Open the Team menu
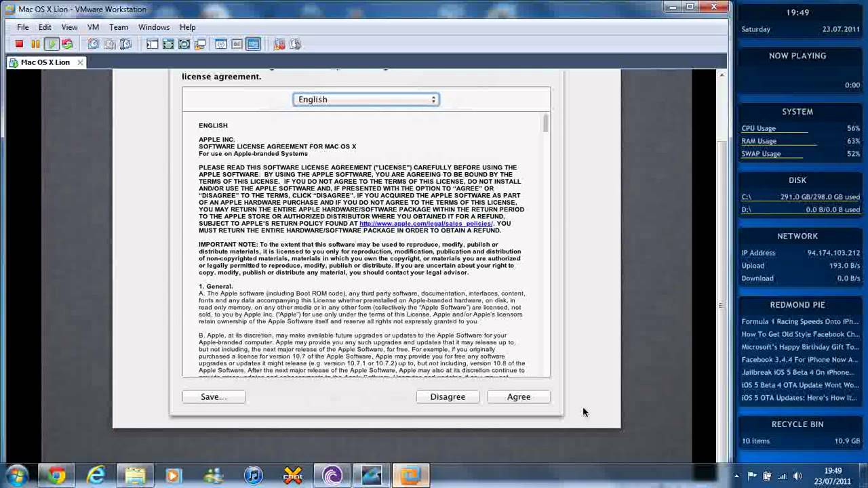Image resolution: width=868 pixels, height=488 pixels. [119, 27]
